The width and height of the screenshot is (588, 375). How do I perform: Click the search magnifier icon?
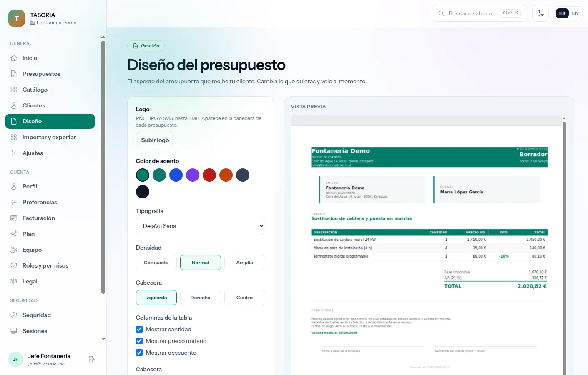(x=441, y=13)
